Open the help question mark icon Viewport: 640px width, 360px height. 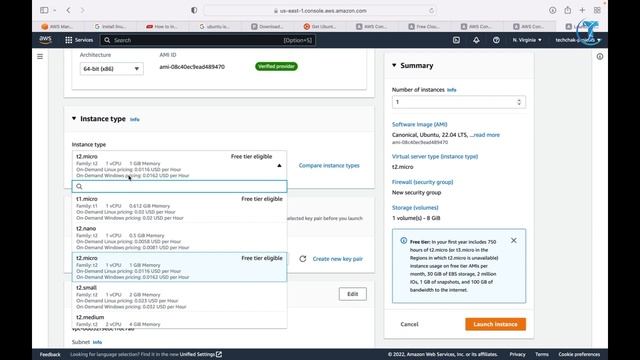496,40
